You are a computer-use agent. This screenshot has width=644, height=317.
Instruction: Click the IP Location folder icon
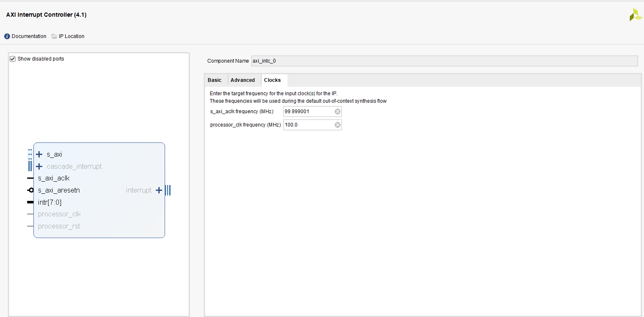[54, 36]
